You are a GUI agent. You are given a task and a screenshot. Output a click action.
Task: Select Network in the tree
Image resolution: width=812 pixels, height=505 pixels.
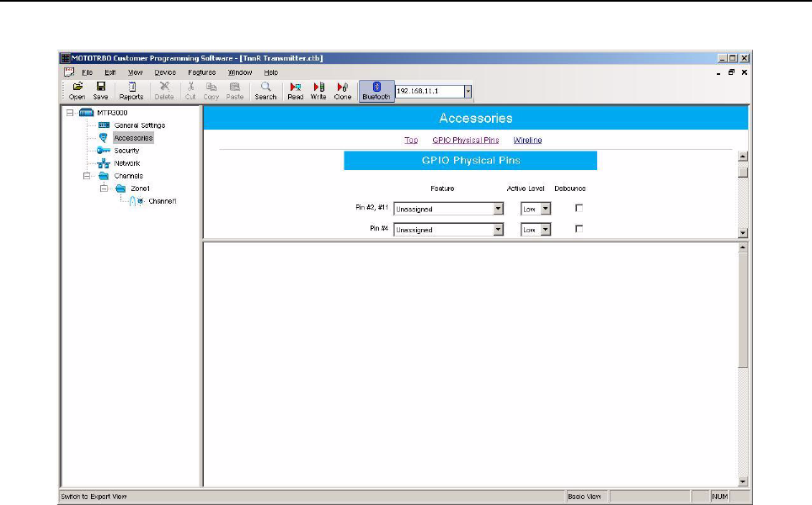coord(127,163)
